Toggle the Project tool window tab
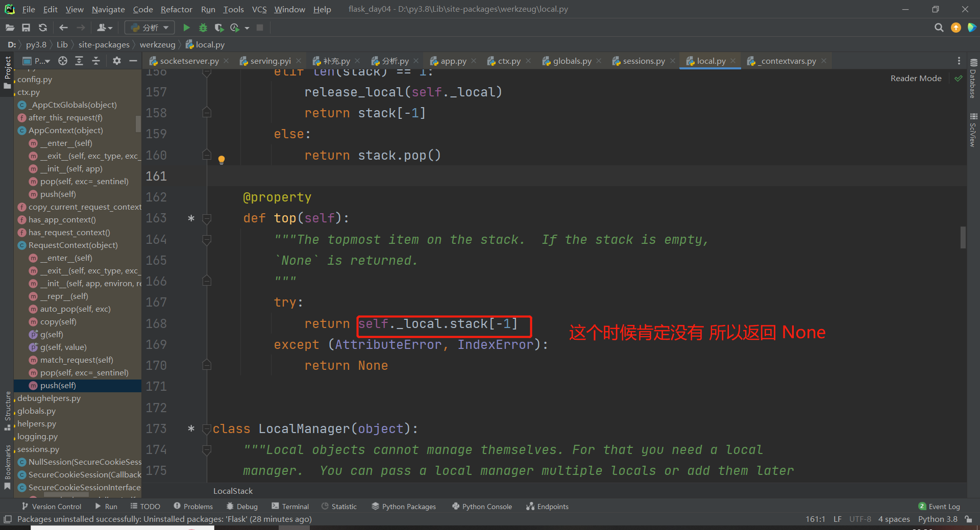 [7, 72]
